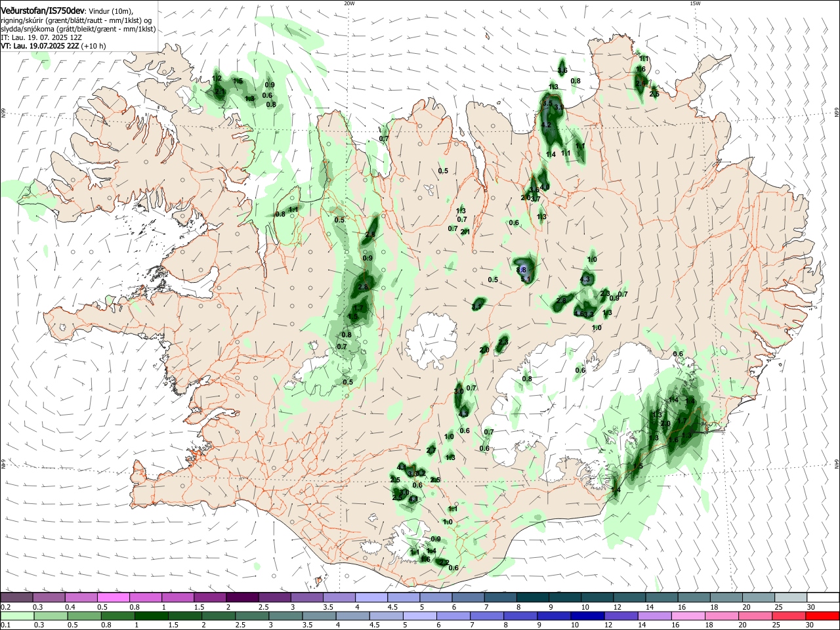Select pale gray top-row swatch starting at 25
Viewport: 840px width, 630px height.
point(790,597)
